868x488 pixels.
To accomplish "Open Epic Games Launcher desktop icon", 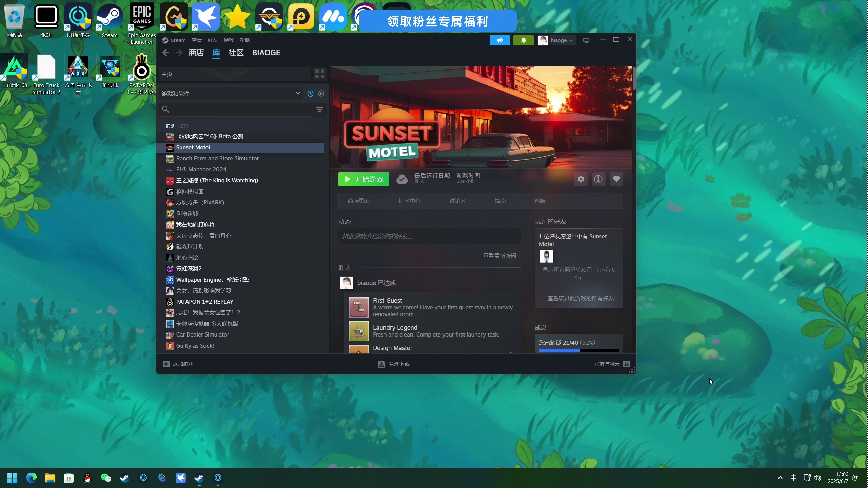I will pyautogui.click(x=142, y=23).
